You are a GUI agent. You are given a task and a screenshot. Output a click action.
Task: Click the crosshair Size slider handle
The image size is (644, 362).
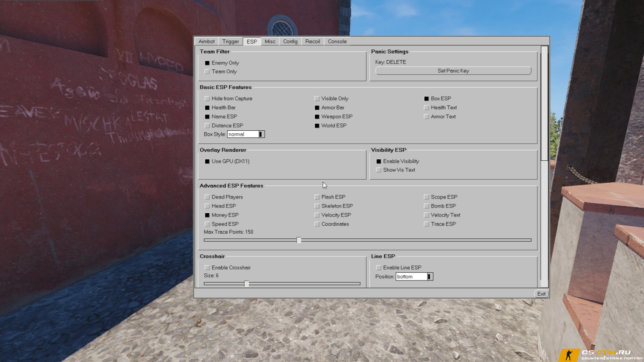[246, 284]
